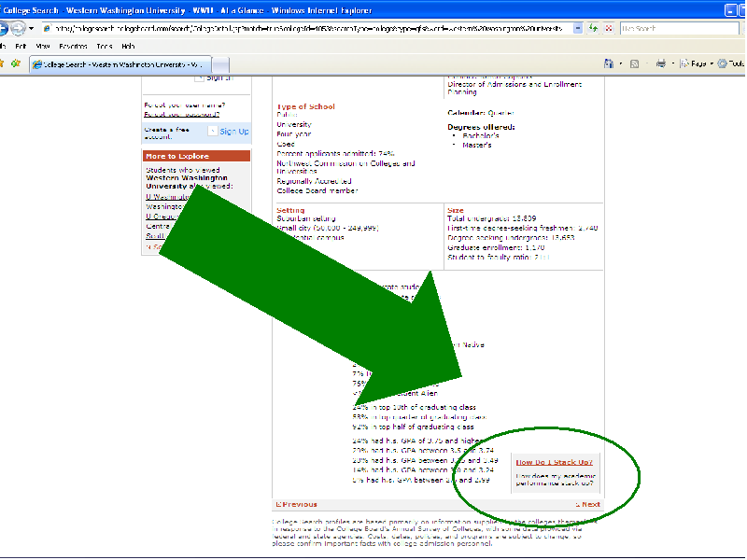The image size is (747, 560).
Task: Refresh the page with the green arrows
Action: click(593, 29)
